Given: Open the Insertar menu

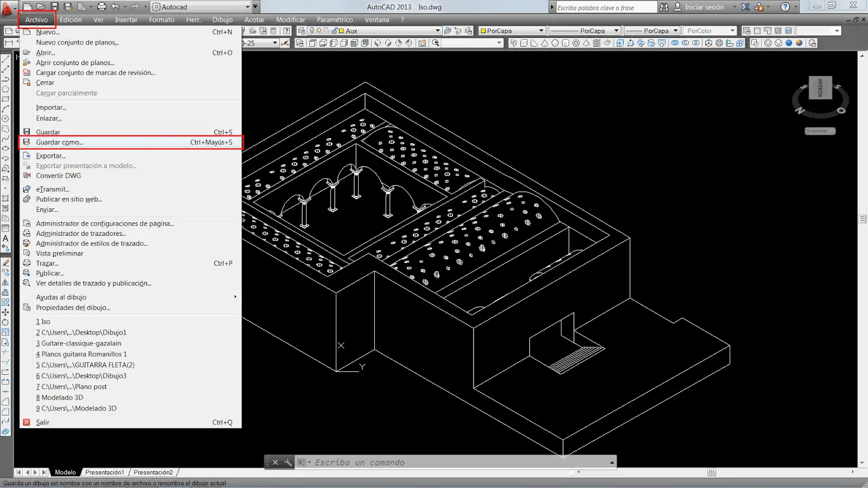Looking at the screenshot, I should (126, 20).
